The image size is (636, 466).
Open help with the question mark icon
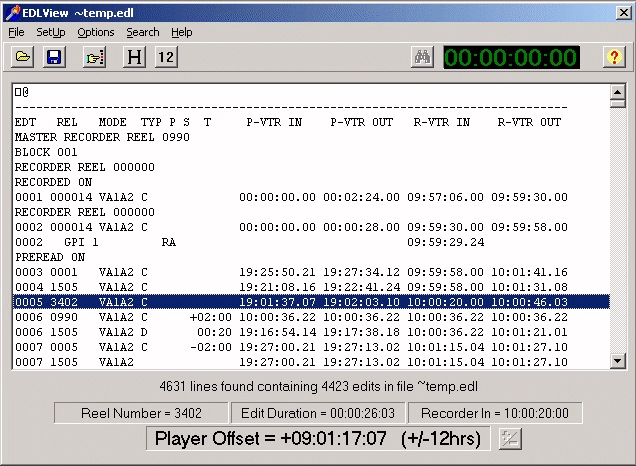pos(614,57)
